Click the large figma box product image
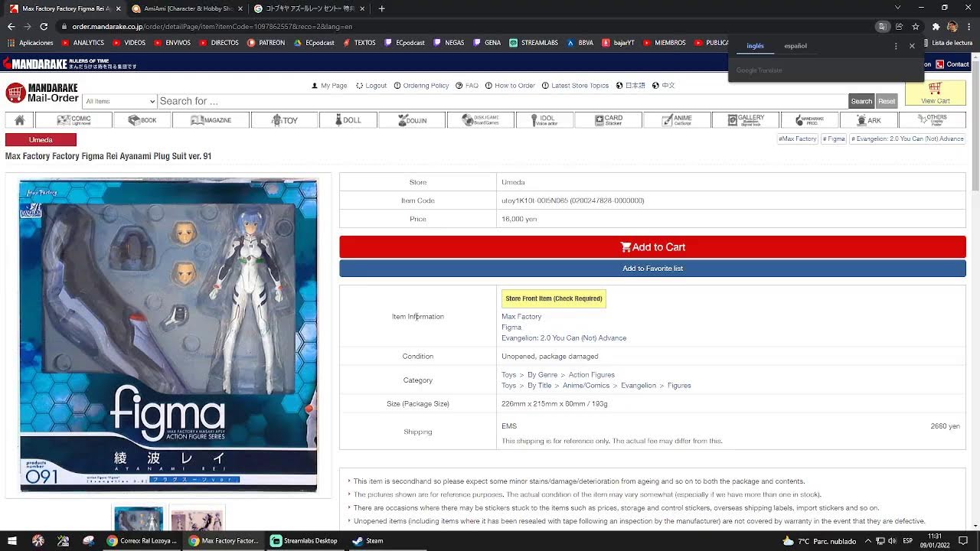 [x=168, y=335]
